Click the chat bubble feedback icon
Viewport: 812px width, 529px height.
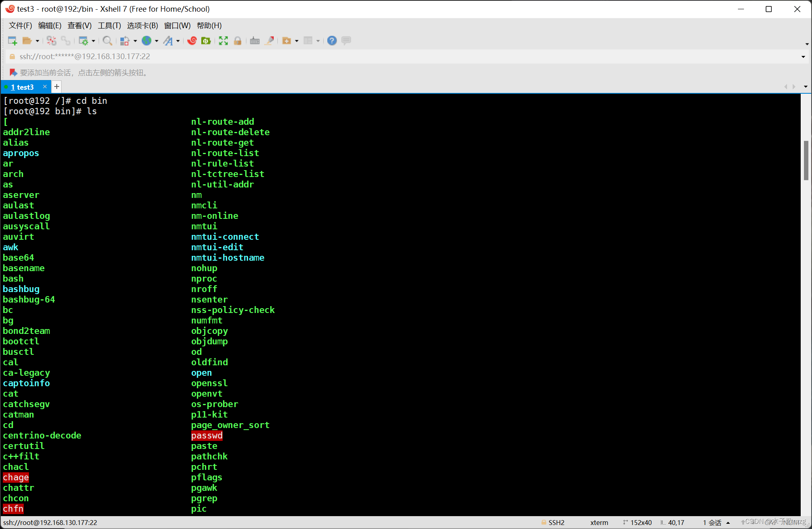click(346, 41)
